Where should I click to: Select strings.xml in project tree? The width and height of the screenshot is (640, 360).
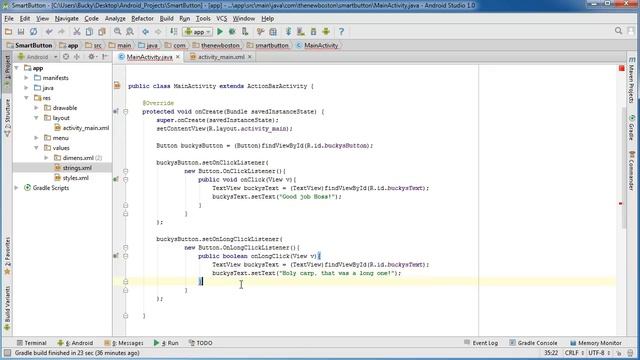click(77, 168)
